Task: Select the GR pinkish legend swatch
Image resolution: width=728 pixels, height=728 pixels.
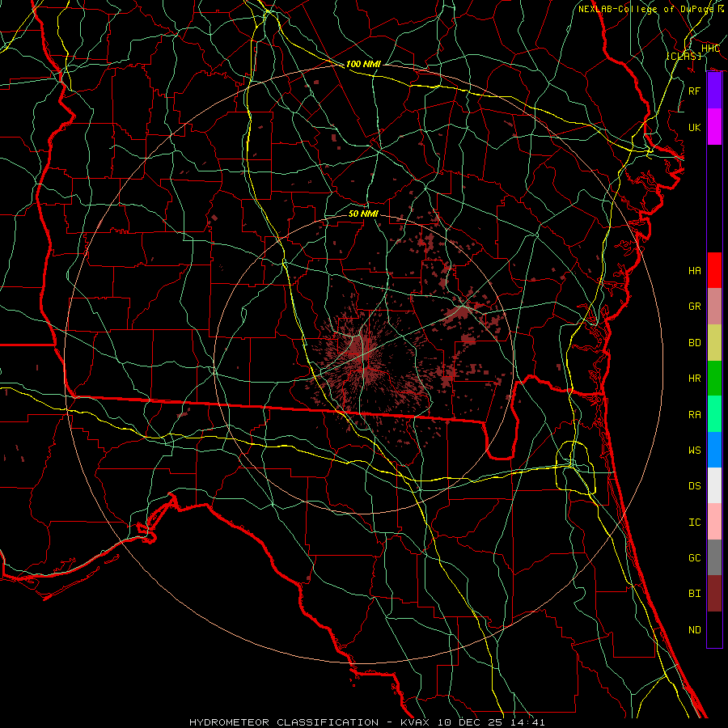Action: pyautogui.click(x=714, y=307)
